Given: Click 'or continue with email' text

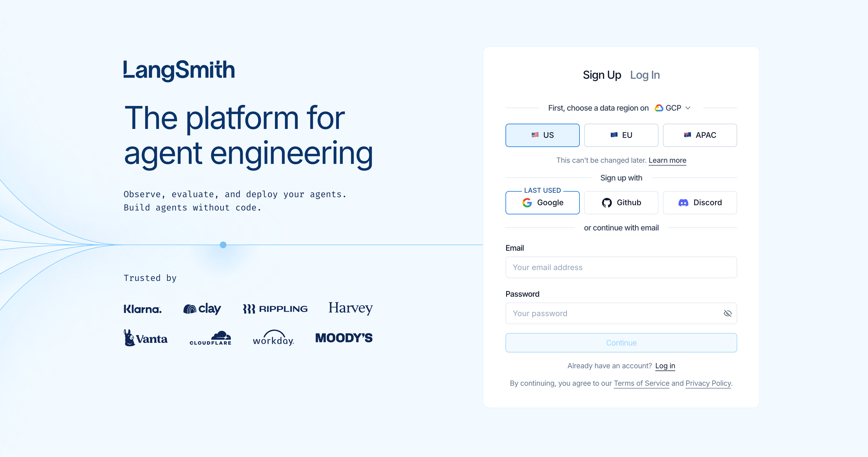Looking at the screenshot, I should [621, 228].
